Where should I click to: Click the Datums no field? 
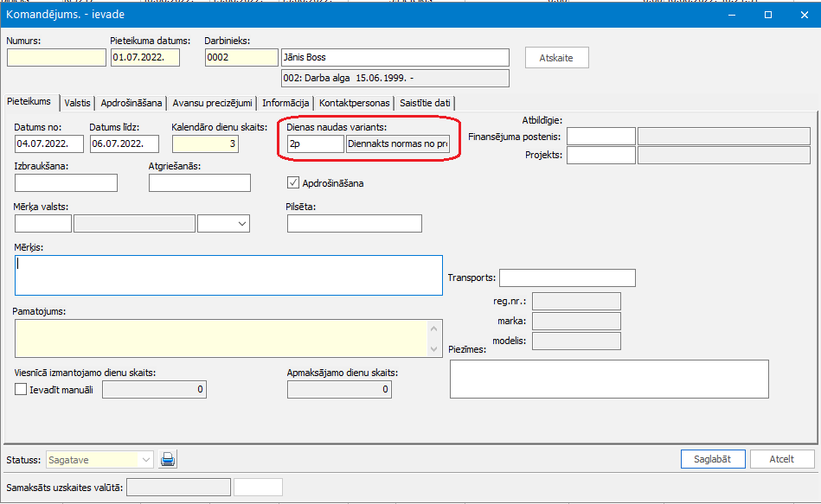click(x=49, y=144)
